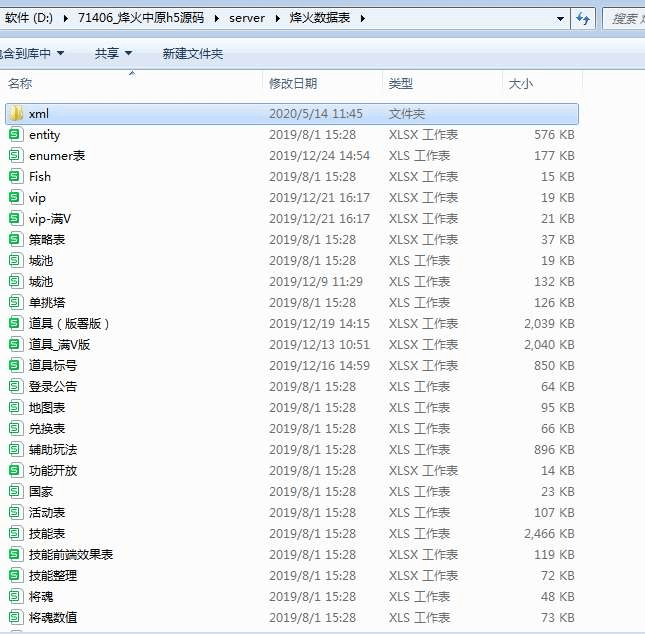Image resolution: width=645 pixels, height=634 pixels.
Task: Click the 2019/12/9 11:29 date cell
Action: point(316,281)
